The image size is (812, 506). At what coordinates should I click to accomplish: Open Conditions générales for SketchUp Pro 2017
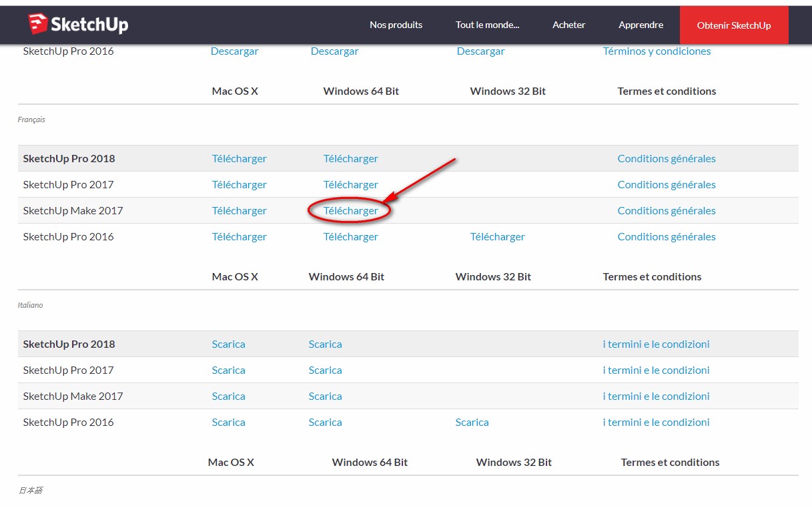(x=667, y=185)
